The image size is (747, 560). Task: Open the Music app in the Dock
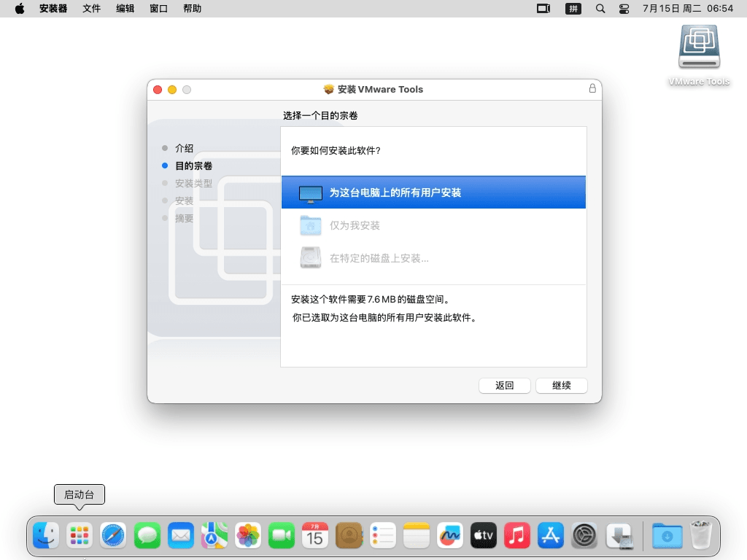(x=517, y=536)
